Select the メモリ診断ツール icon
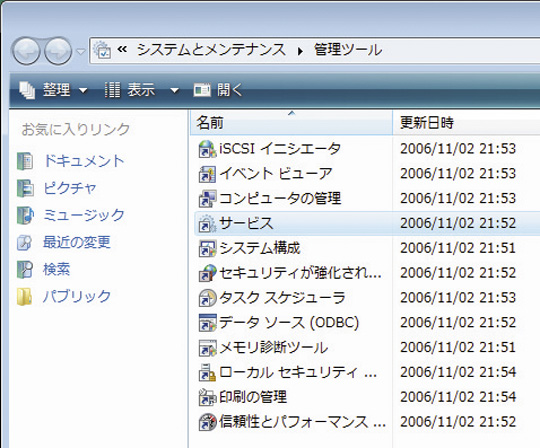 [x=207, y=347]
